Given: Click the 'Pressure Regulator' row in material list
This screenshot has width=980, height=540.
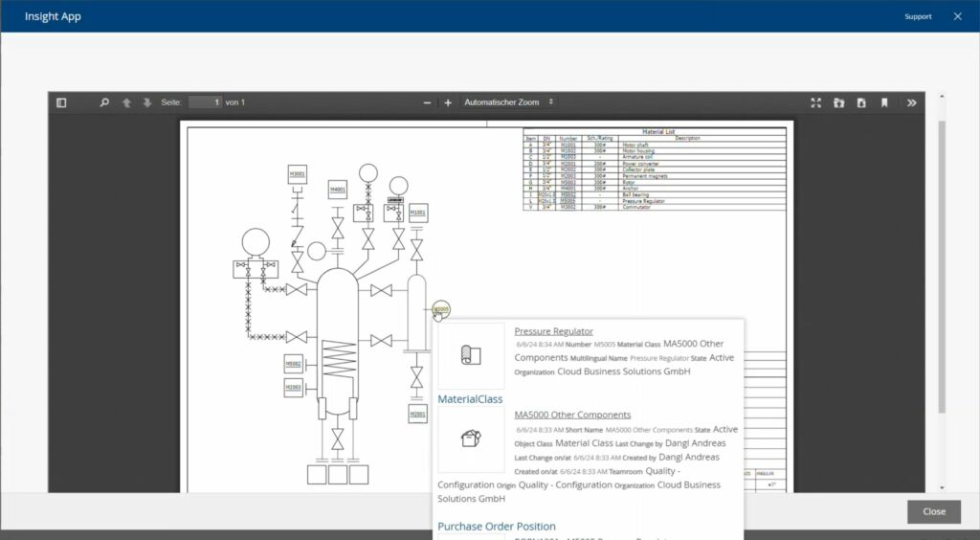Looking at the screenshot, I should [x=655, y=201].
